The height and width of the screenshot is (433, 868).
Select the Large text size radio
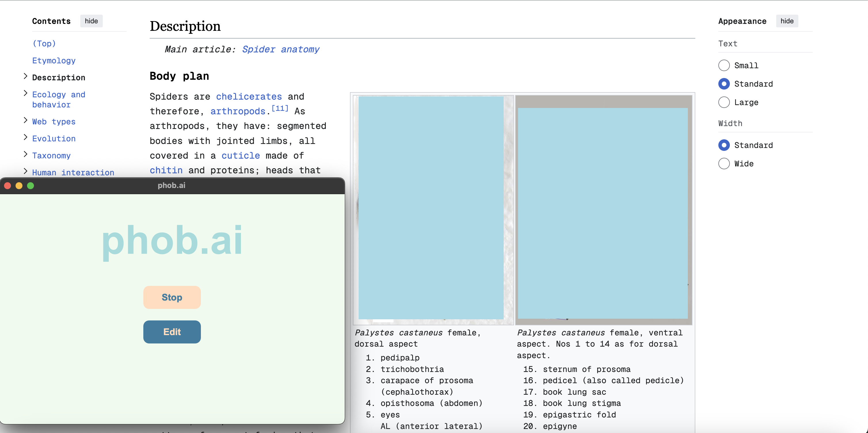[724, 102]
